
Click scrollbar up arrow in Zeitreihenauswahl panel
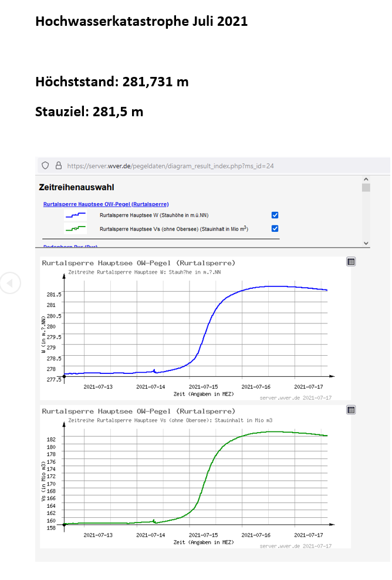click(366, 179)
